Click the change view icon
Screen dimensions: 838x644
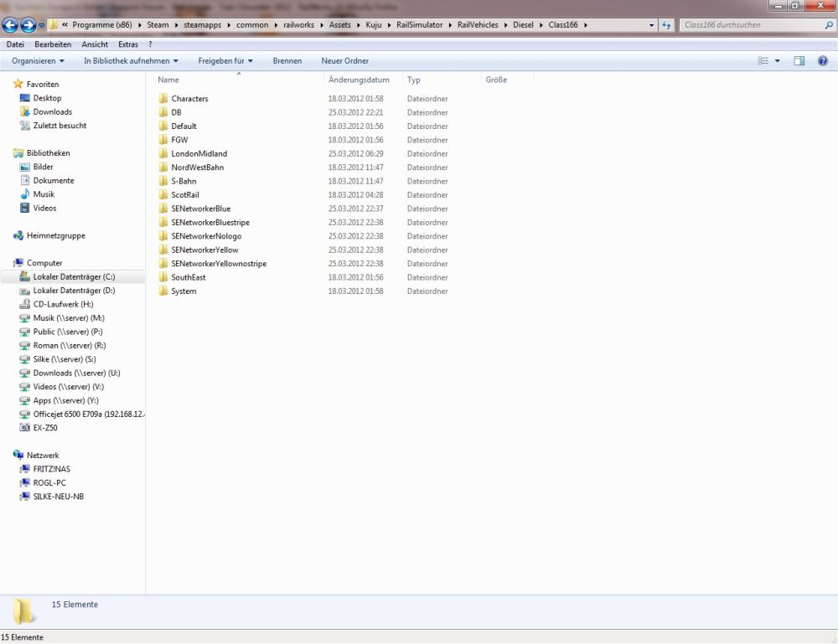coord(763,61)
